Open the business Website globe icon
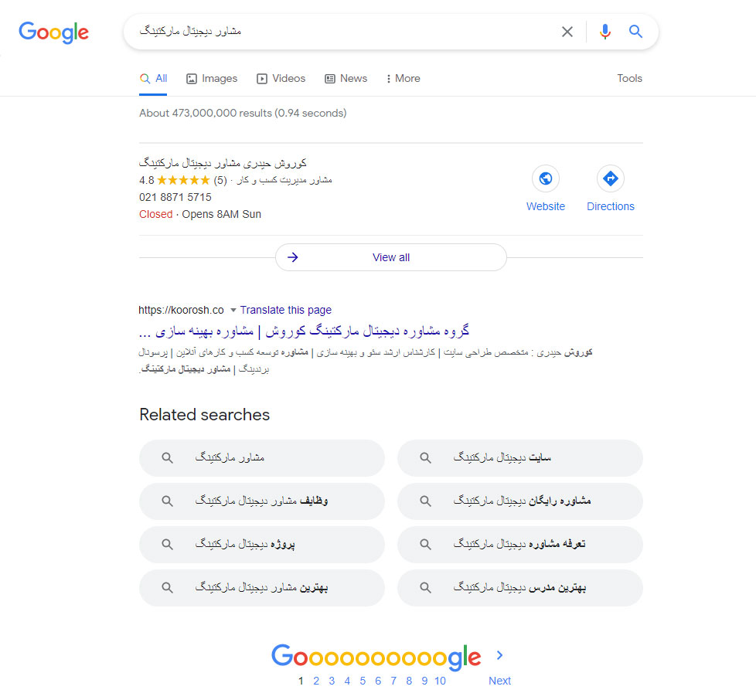Screen dimensions: 756x700 [546, 179]
